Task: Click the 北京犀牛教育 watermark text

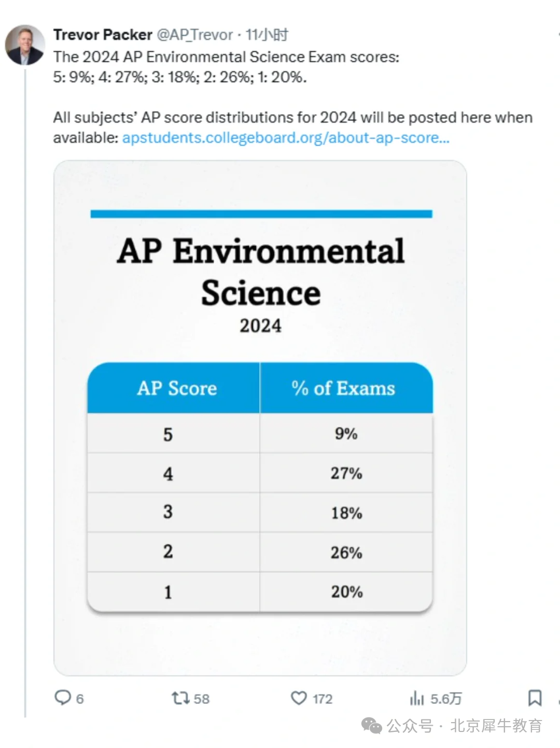Action: (496, 726)
